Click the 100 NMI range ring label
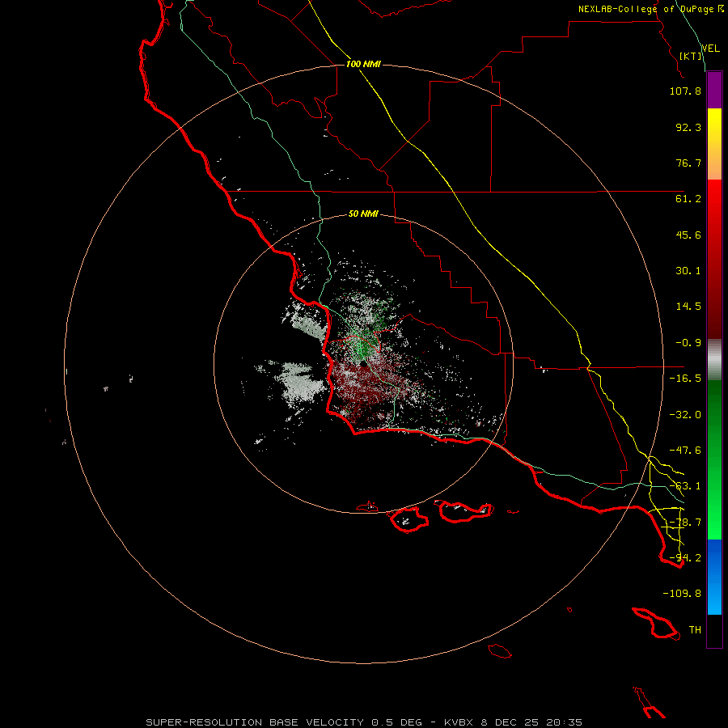 pos(363,64)
